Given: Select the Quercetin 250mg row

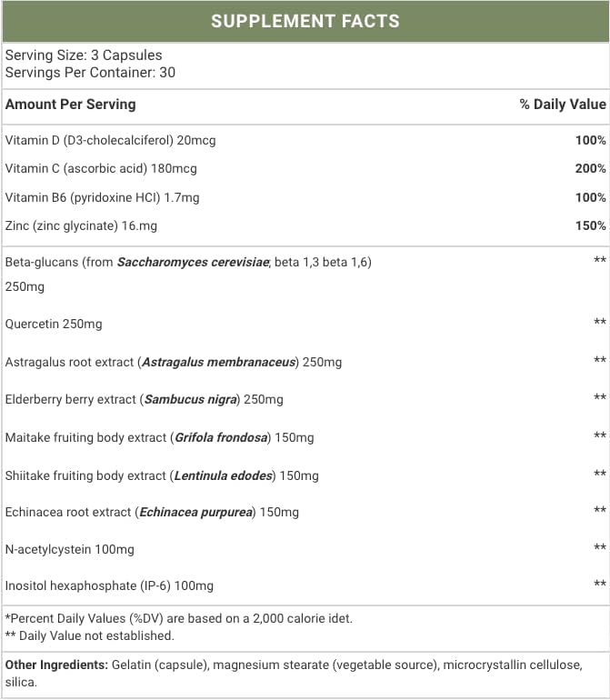Looking at the screenshot, I should (x=305, y=324).
